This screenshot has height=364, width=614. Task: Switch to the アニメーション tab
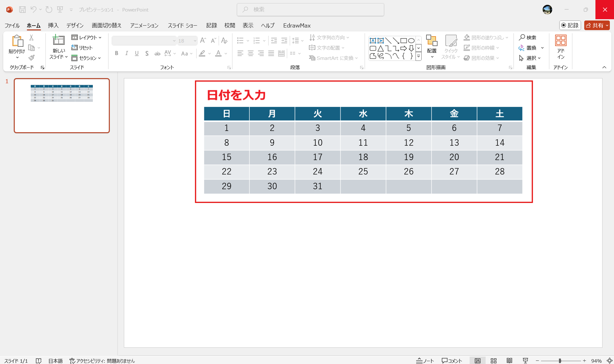(x=144, y=25)
